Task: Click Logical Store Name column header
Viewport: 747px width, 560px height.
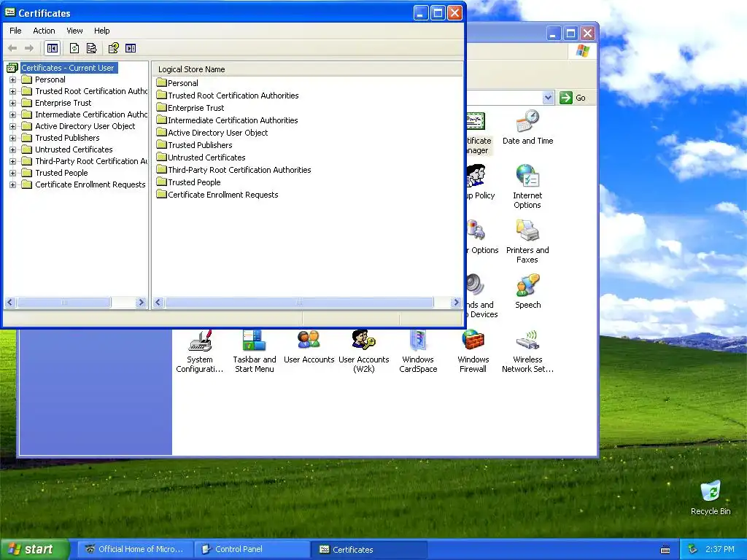Action: 307,69
